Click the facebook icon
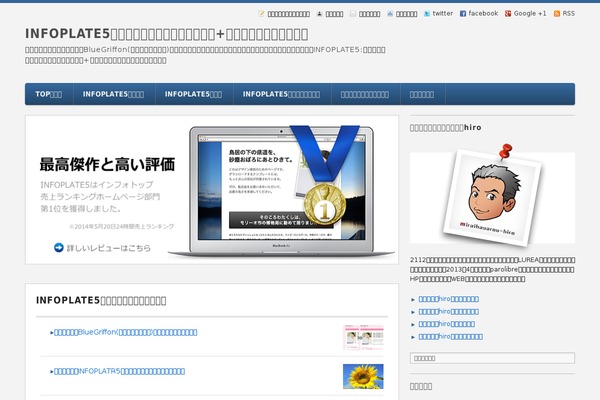The width and height of the screenshot is (600, 400). point(463,14)
